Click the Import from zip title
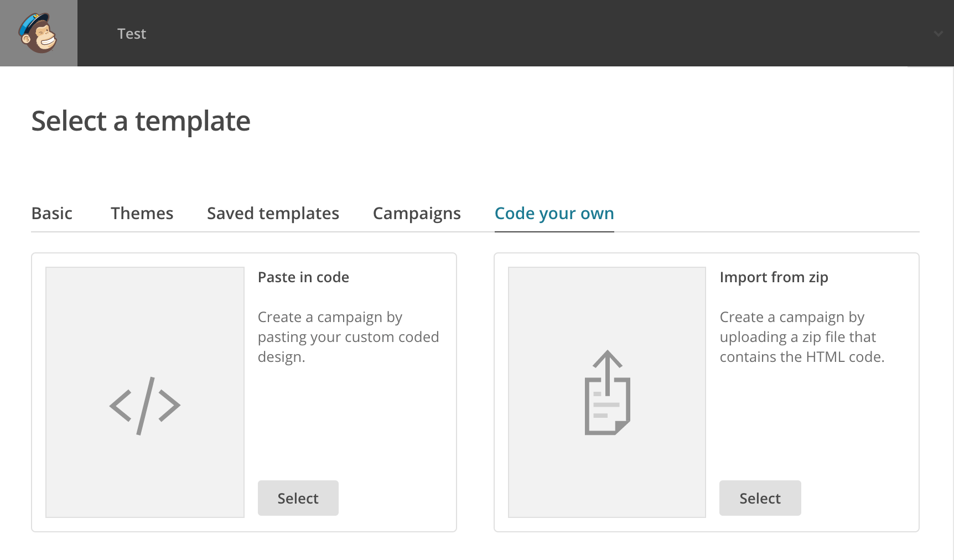The height and width of the screenshot is (560, 954). coord(774,277)
